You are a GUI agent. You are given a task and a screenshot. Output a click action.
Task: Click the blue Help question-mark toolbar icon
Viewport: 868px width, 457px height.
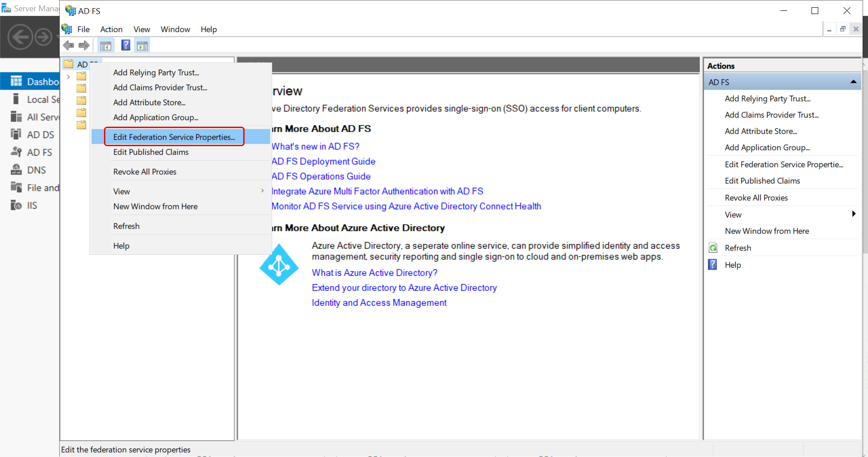(126, 45)
